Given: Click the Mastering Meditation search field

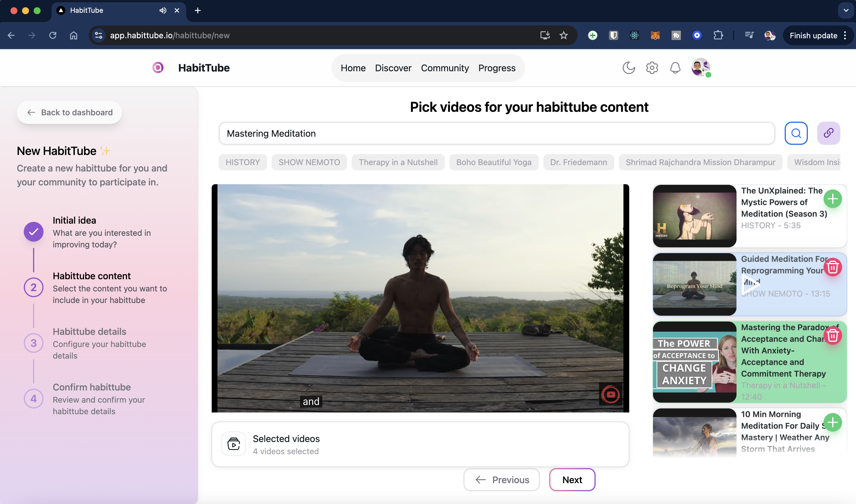Looking at the screenshot, I should 496,134.
